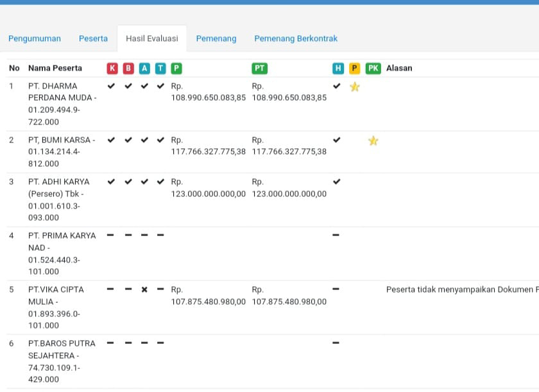Click the H checkmark for PT. ADHI KARYA
Image resolution: width=539 pixels, height=392 pixels.
(336, 182)
